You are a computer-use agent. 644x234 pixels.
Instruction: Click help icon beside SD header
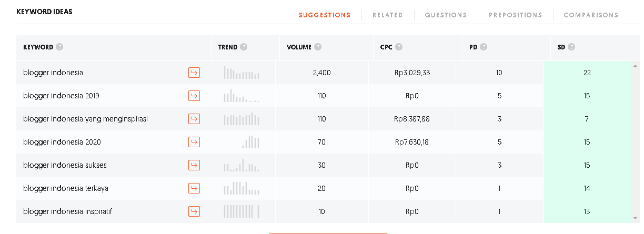point(571,47)
